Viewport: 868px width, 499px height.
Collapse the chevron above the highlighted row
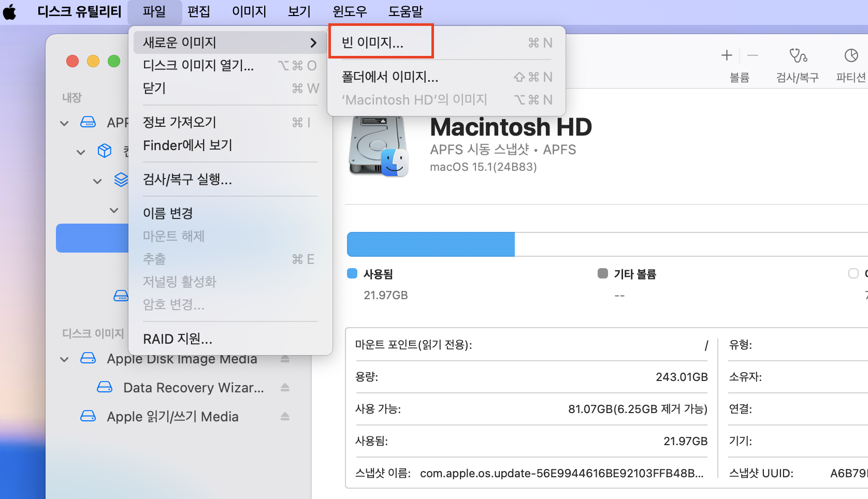click(x=114, y=210)
